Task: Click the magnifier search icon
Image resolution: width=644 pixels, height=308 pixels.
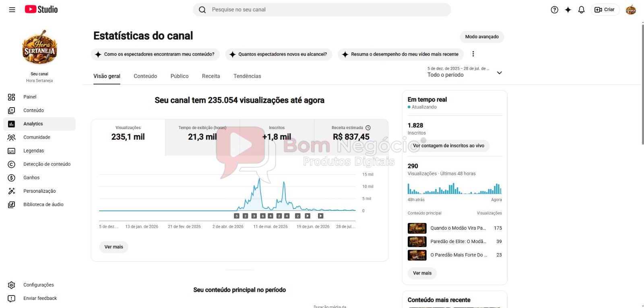Action: [x=202, y=10]
